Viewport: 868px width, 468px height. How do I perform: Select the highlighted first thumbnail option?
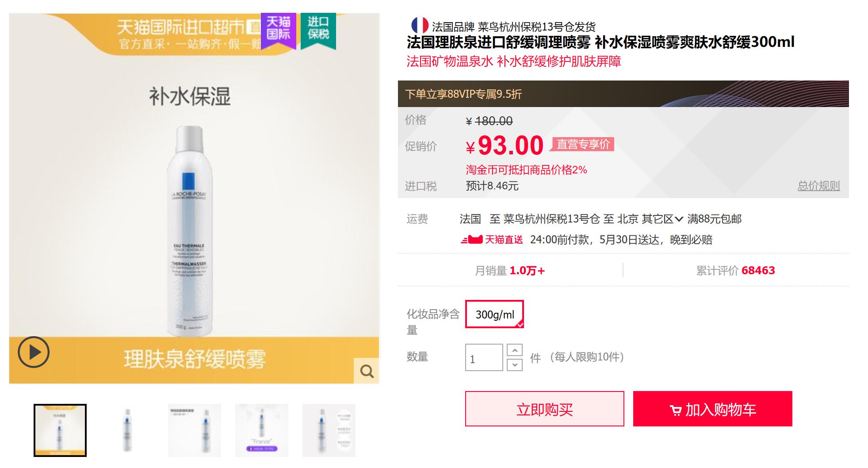point(60,429)
